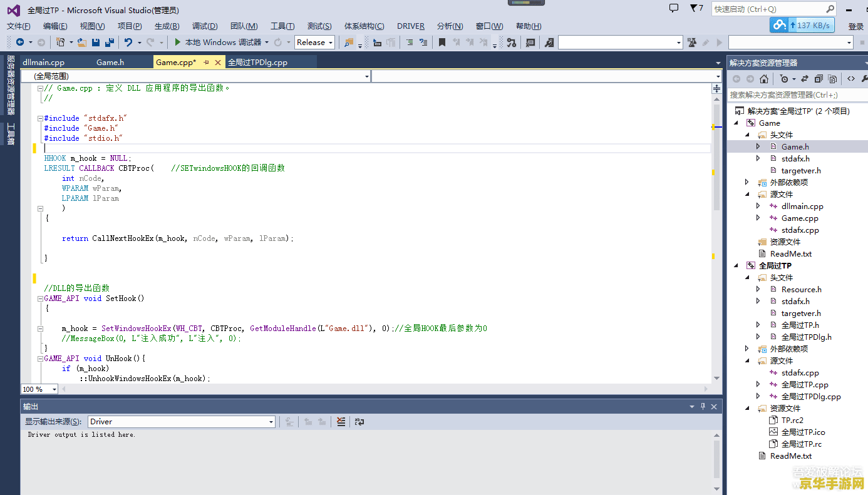Click the save all icon
Viewport: 868px width, 495px height.
pos(110,42)
